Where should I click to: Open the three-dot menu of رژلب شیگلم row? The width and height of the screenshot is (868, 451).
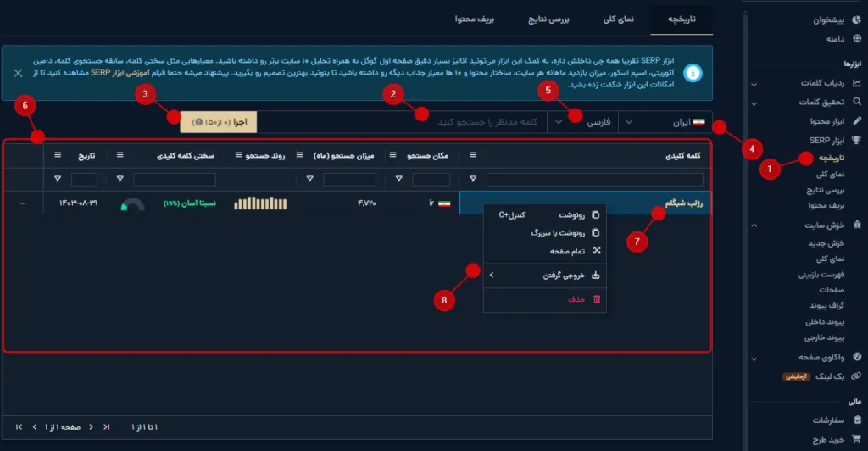coord(23,203)
